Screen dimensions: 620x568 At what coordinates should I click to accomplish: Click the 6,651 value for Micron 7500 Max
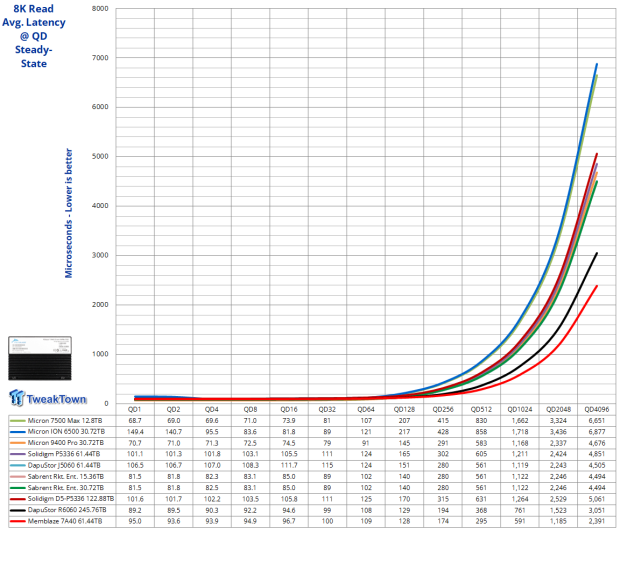pos(597,421)
